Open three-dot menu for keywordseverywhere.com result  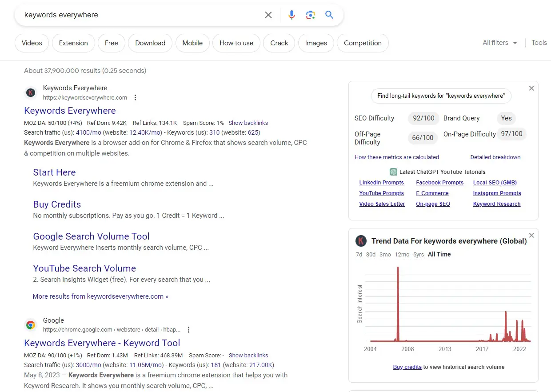[x=136, y=98]
